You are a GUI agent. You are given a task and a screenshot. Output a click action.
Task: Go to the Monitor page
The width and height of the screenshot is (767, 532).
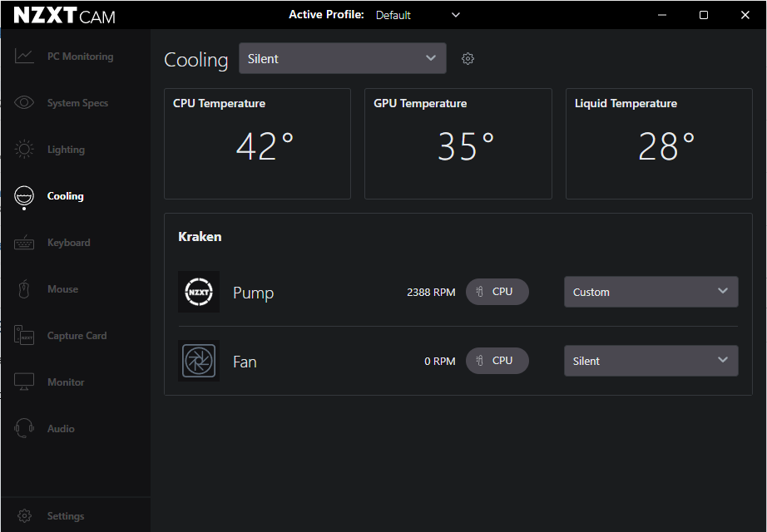pos(66,382)
